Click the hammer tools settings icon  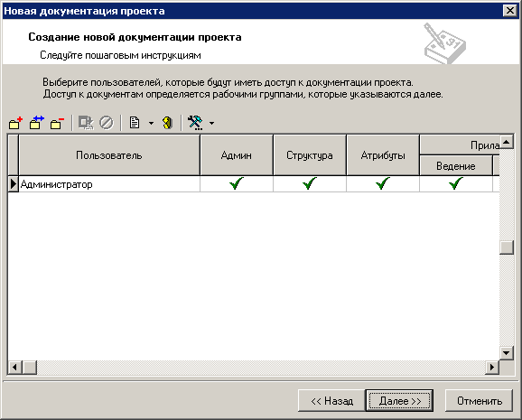(195, 123)
